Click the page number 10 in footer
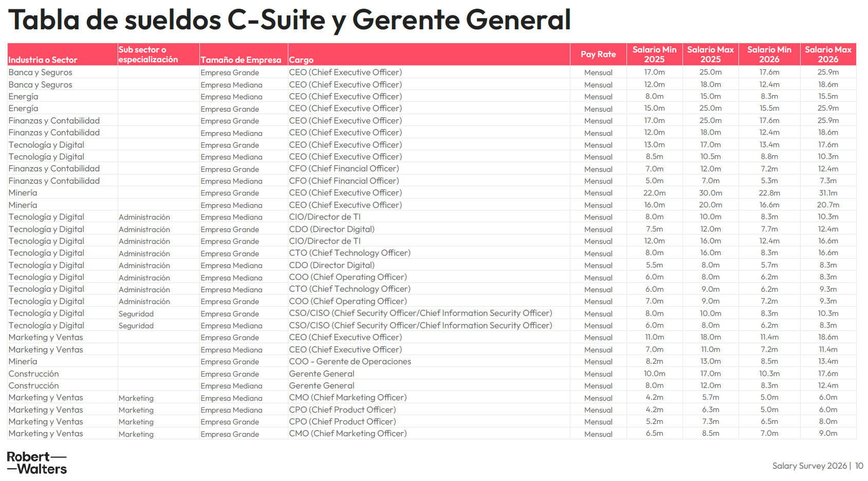 (859, 466)
